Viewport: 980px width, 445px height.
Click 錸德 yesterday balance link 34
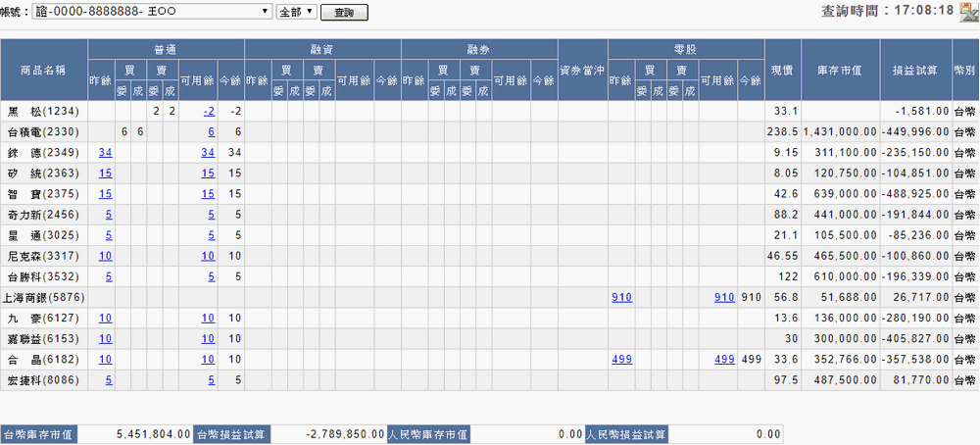105,152
